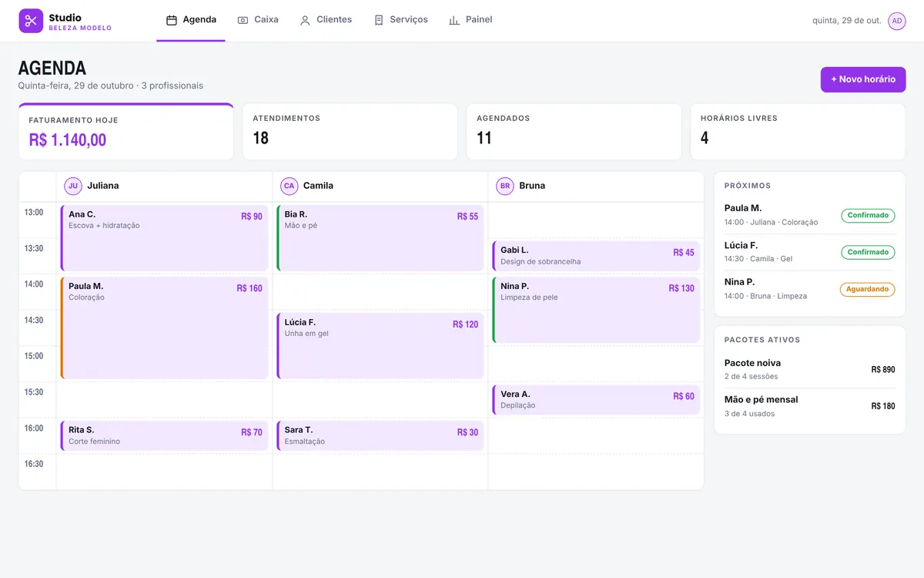Click the date 'quinta, 29 de out.'

(847, 21)
